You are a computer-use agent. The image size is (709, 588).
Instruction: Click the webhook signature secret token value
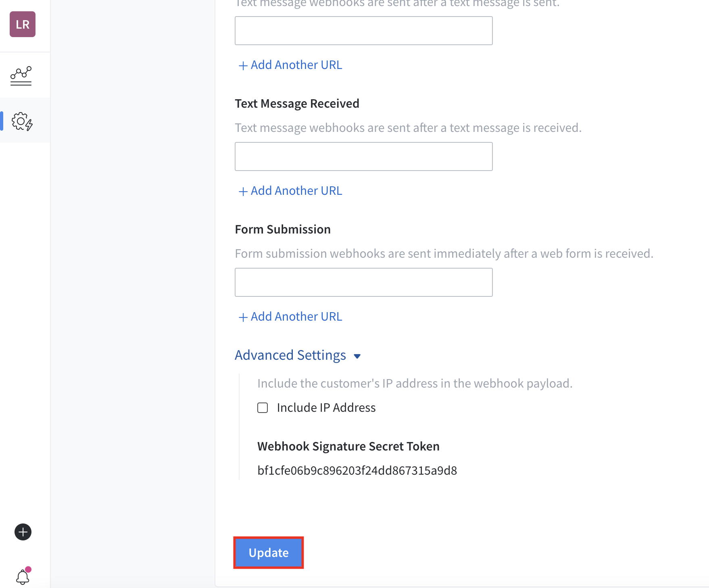357,471
